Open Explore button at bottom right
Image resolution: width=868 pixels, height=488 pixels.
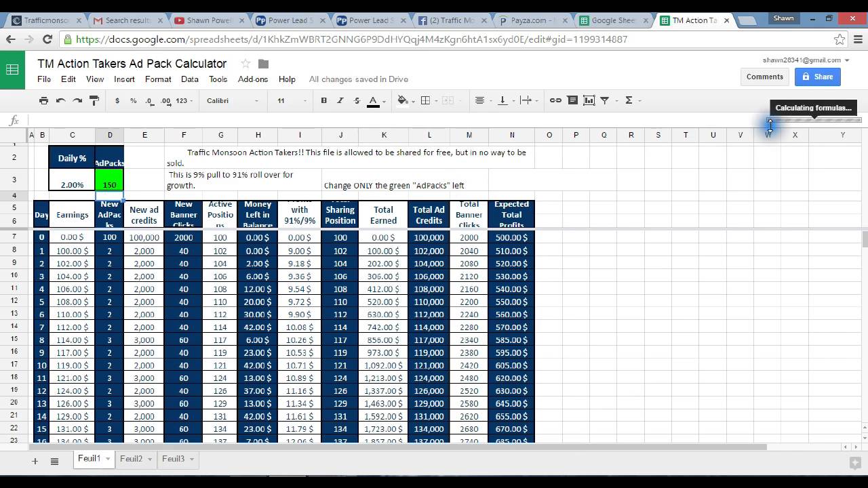click(855, 463)
